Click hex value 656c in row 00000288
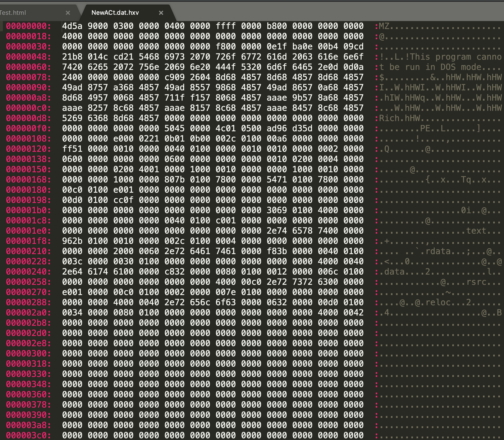Image resolution: width=504 pixels, height=440 pixels. [x=200, y=302]
